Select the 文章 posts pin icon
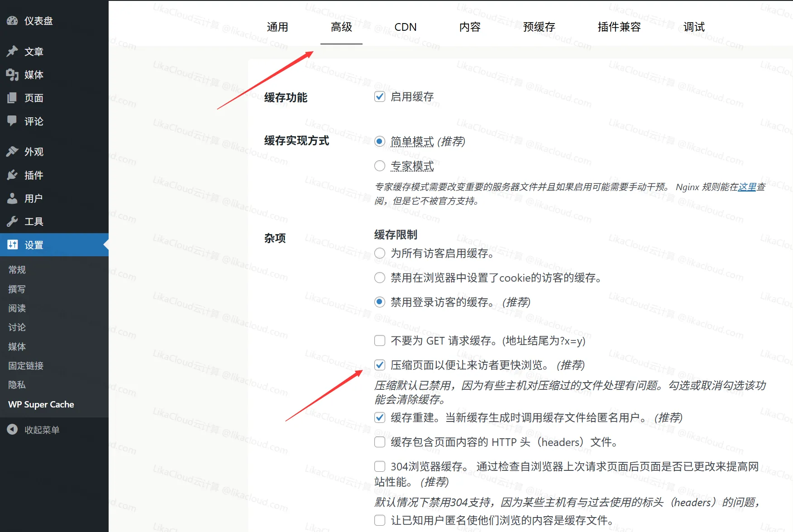Image resolution: width=793 pixels, height=532 pixels. [x=12, y=51]
